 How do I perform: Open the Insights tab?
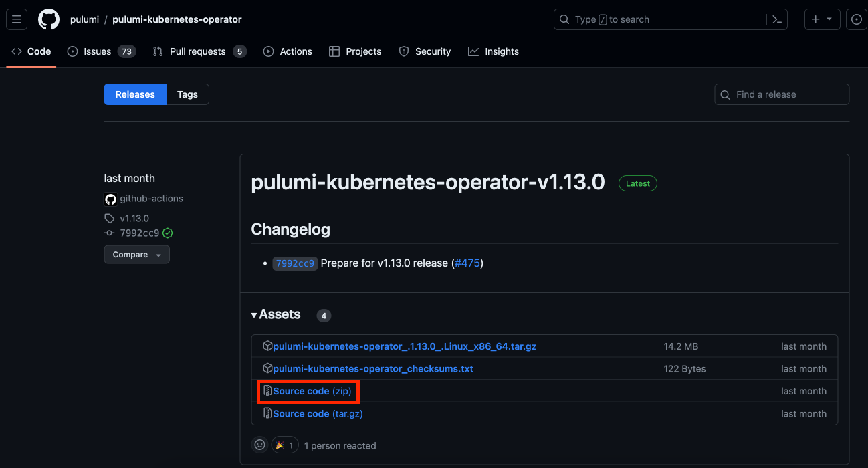pyautogui.click(x=494, y=51)
